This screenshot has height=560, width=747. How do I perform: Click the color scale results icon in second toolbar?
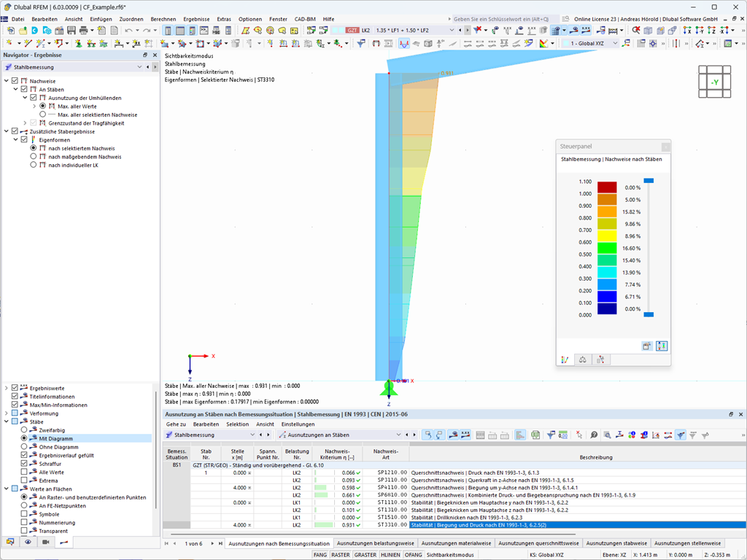click(543, 43)
